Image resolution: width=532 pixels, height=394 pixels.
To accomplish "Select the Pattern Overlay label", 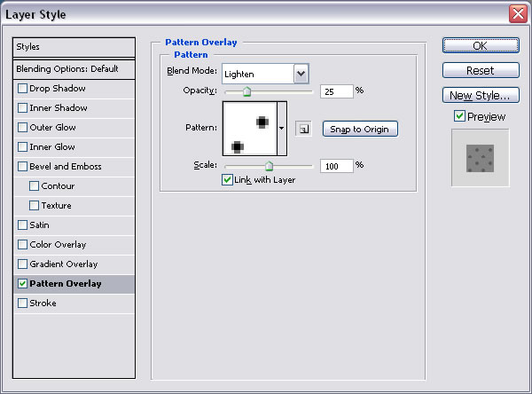I will coord(66,284).
